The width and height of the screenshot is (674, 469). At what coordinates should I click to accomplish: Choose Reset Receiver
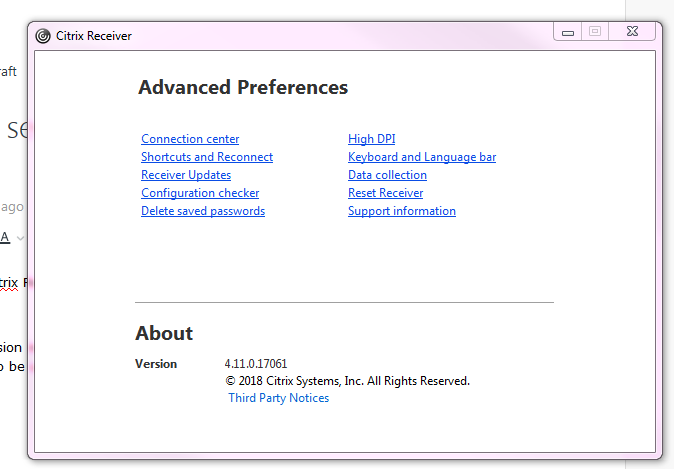click(385, 193)
